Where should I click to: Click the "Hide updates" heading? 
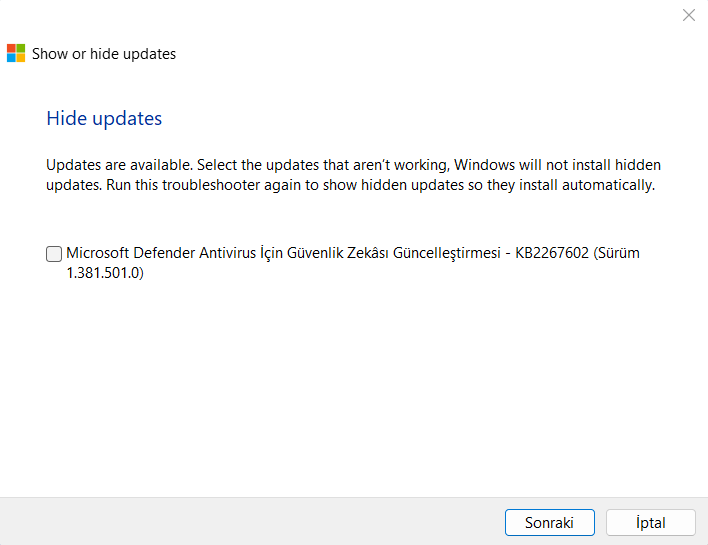[104, 118]
